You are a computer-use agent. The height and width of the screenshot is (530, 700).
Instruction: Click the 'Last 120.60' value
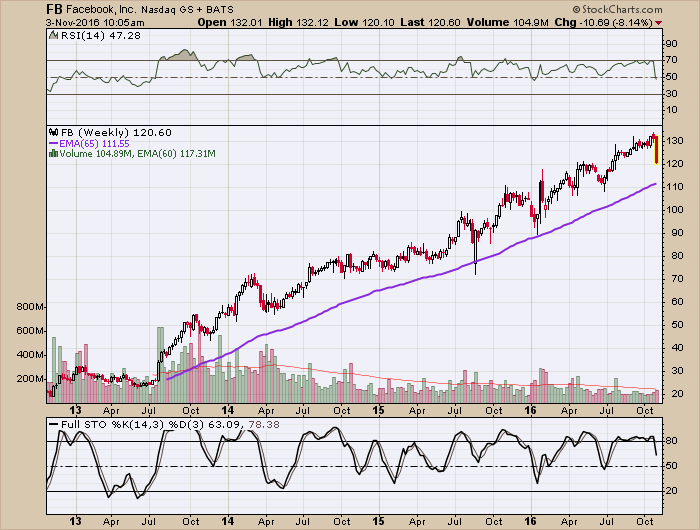[430, 22]
